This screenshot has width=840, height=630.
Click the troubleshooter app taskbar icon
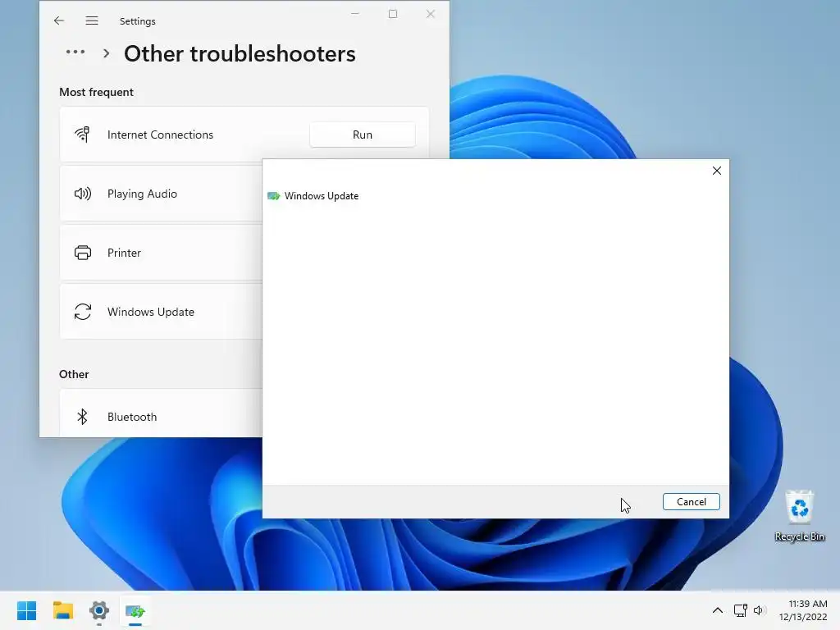[x=135, y=610]
